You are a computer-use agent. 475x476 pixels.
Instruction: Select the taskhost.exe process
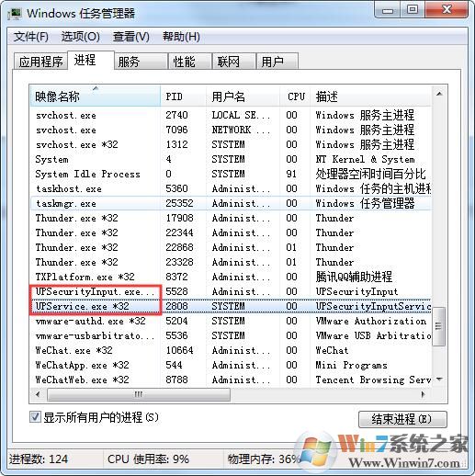231,188
